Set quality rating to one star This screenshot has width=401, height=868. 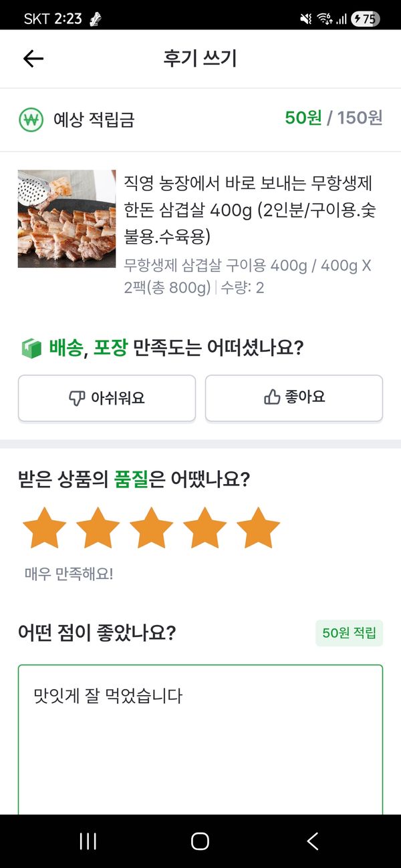tap(44, 528)
